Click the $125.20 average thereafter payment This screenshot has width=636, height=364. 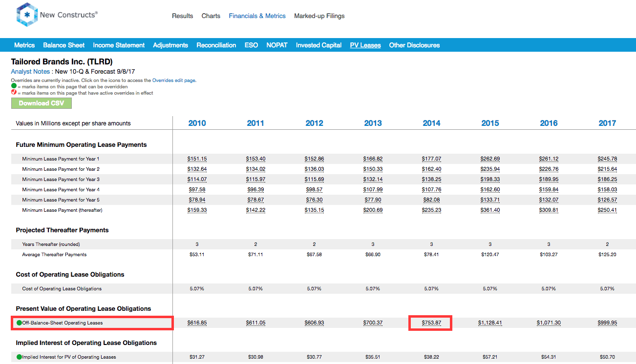pos(608,255)
